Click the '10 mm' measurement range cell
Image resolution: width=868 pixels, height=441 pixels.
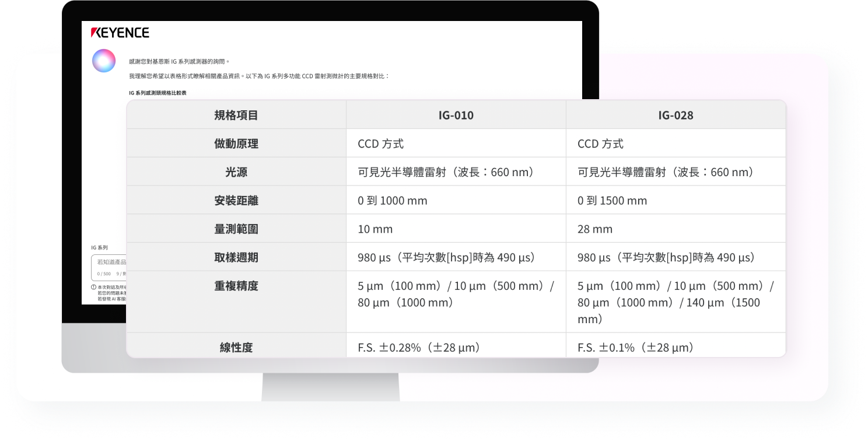[456, 229]
